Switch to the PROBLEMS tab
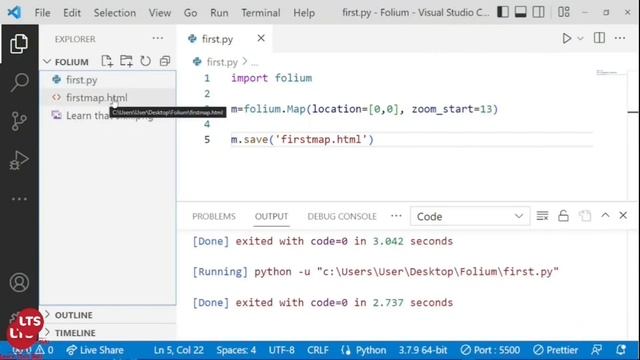Image resolution: width=640 pixels, height=360 pixels. tap(214, 216)
